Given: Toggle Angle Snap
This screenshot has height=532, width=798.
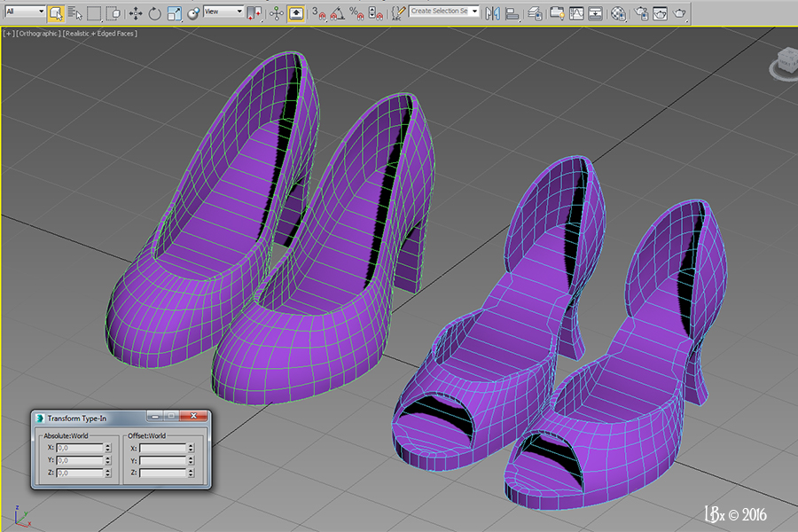Looking at the screenshot, I should coord(338,13).
